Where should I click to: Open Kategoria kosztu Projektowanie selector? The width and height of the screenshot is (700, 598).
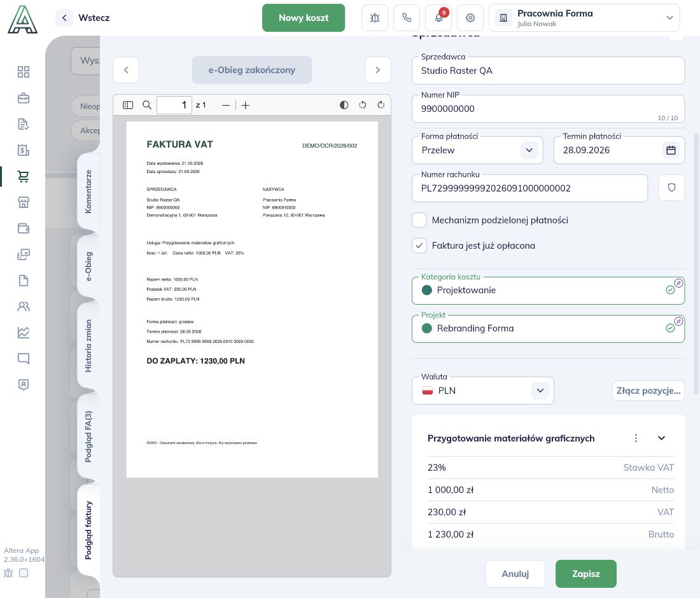pyautogui.click(x=548, y=291)
